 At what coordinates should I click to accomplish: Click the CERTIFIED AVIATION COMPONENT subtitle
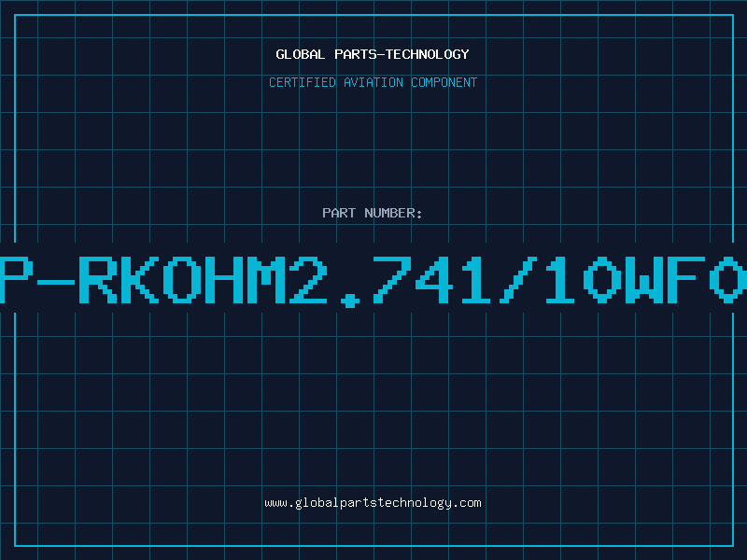(x=373, y=82)
